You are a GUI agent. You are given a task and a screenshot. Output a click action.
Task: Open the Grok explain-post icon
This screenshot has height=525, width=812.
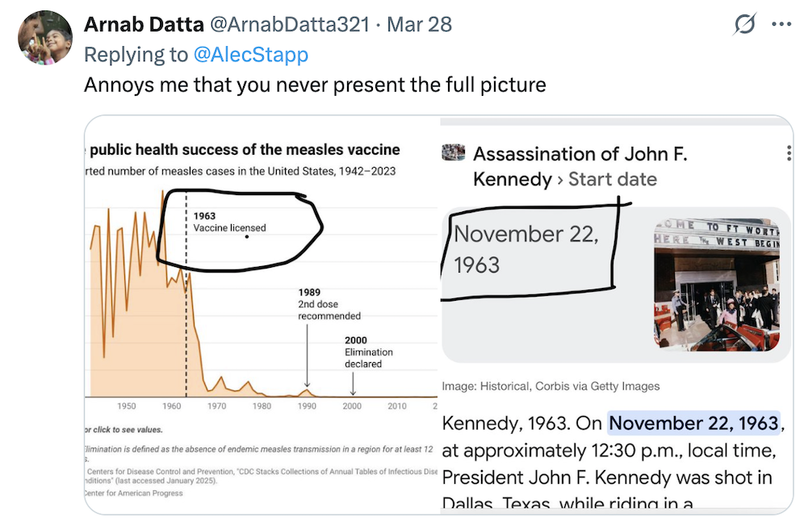pos(744,25)
